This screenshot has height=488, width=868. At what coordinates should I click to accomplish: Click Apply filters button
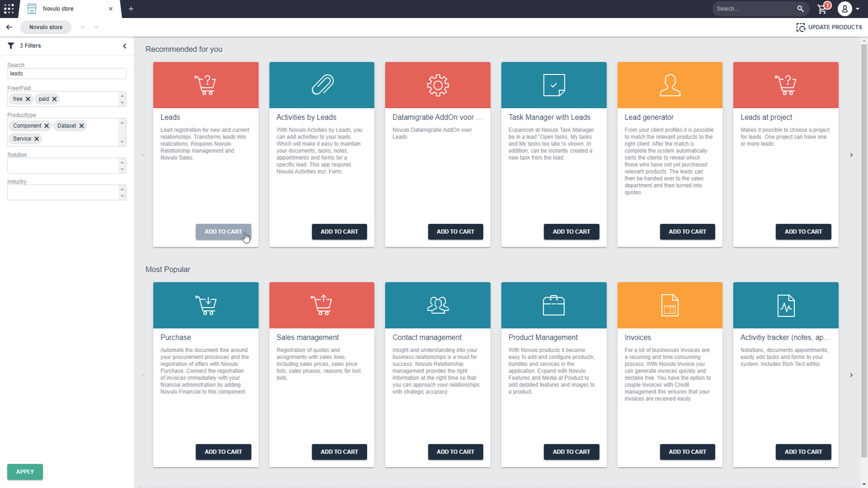25,472
